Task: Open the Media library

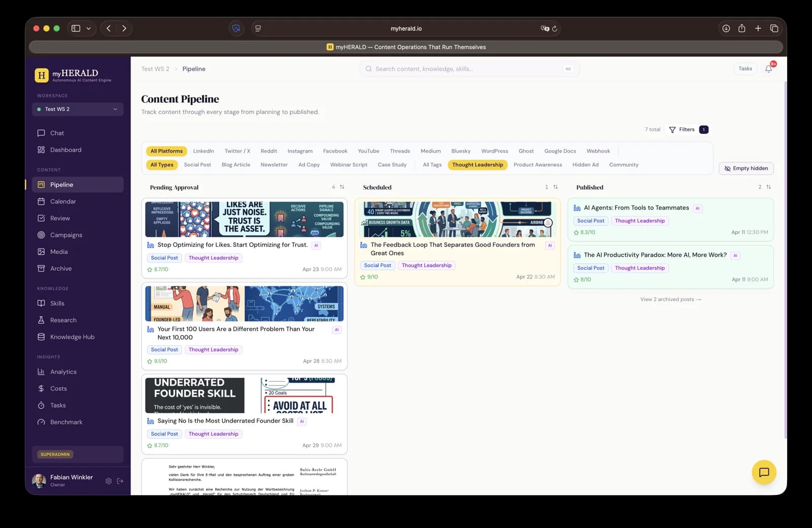Action: pyautogui.click(x=77, y=252)
